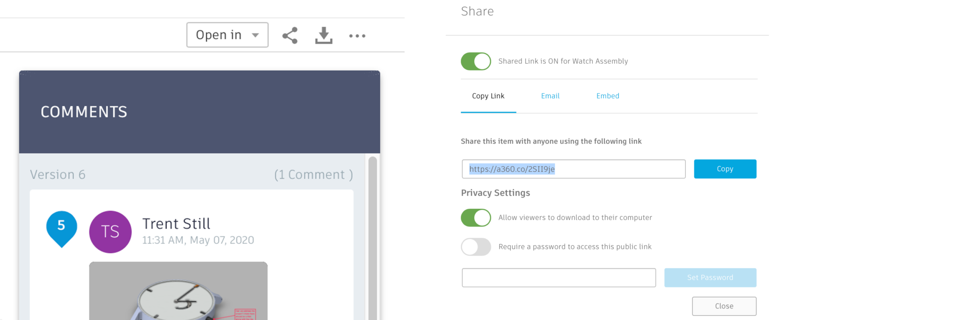Click the share icon in toolbar
Screen dimensions: 980x320
click(x=290, y=35)
